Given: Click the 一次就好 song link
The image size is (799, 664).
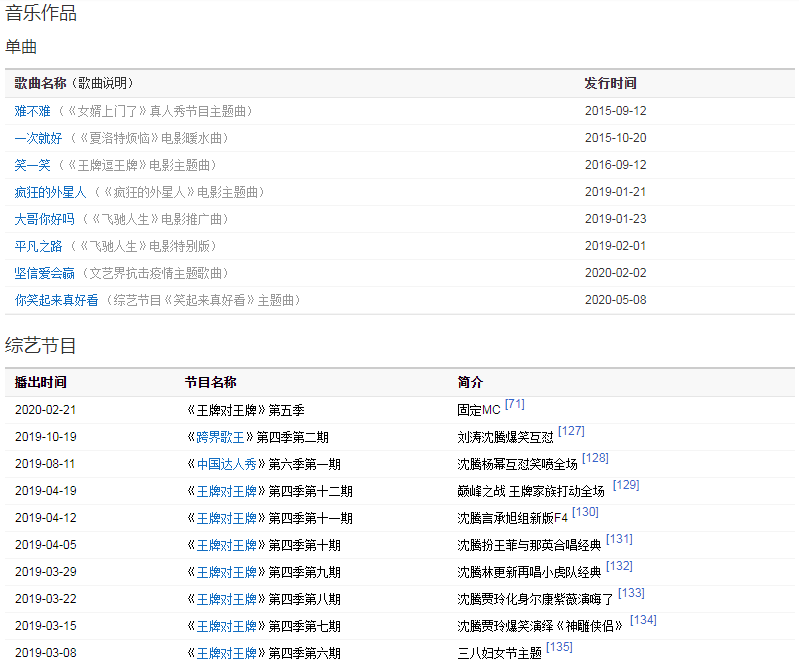Looking at the screenshot, I should [38, 138].
